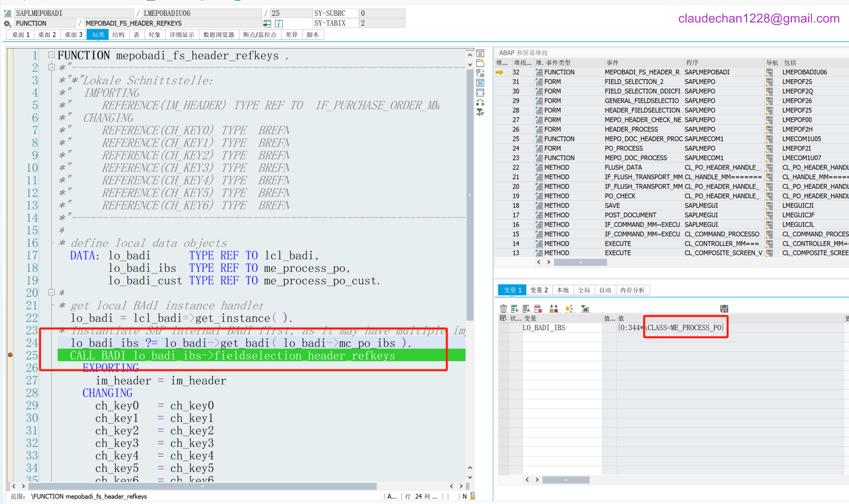Image resolution: width=849 pixels, height=504 pixels.
Task: Switch to the 变量 2 tab
Action: (539, 290)
